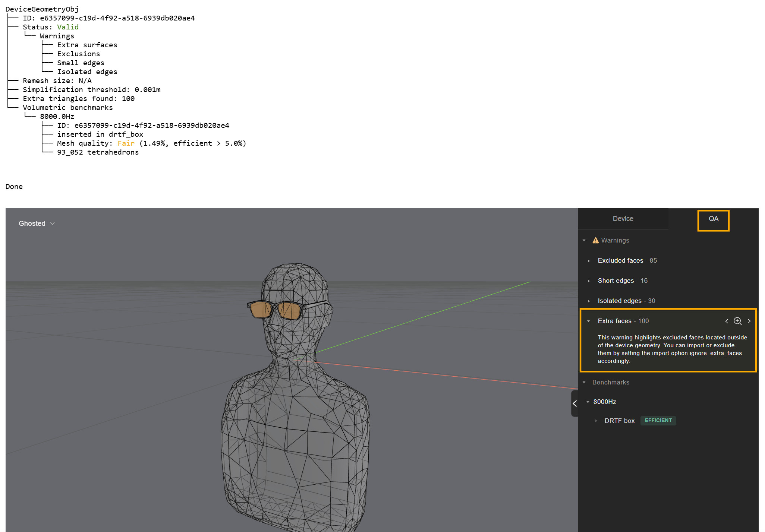This screenshot has width=765, height=532.
Task: Collapse the 8000Hz benchmark group
Action: [588, 402]
